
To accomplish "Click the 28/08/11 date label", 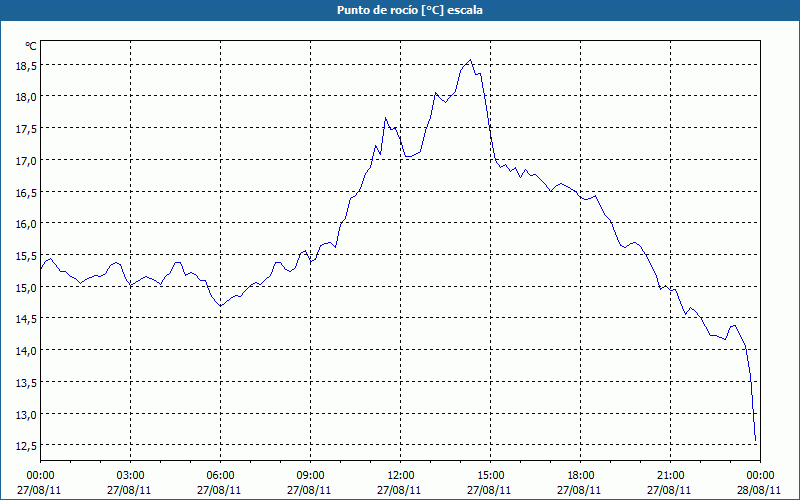I will point(759,490).
